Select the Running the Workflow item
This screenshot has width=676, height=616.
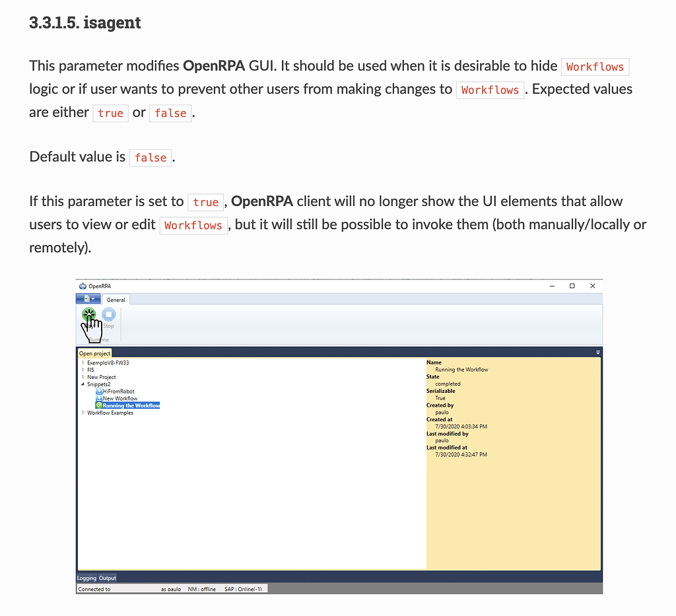131,405
